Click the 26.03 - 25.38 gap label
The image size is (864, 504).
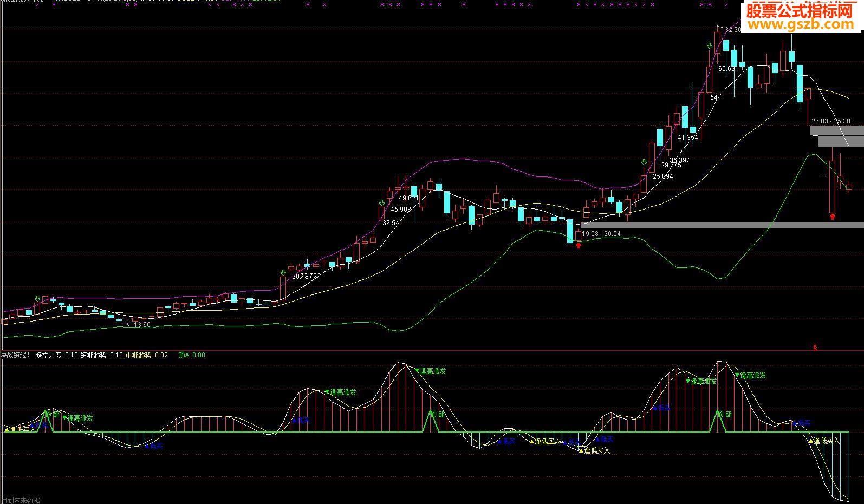pos(831,121)
